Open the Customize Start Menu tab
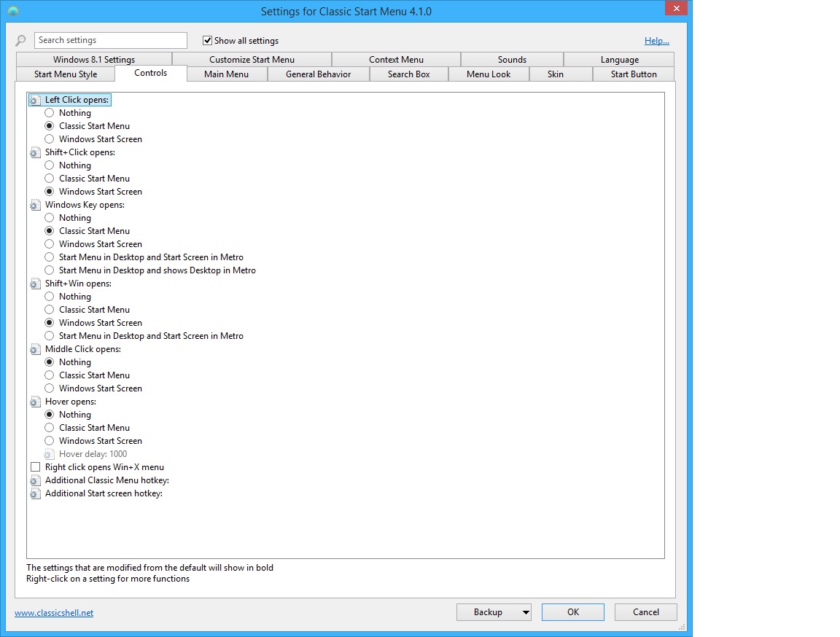The image size is (840, 637). click(252, 60)
